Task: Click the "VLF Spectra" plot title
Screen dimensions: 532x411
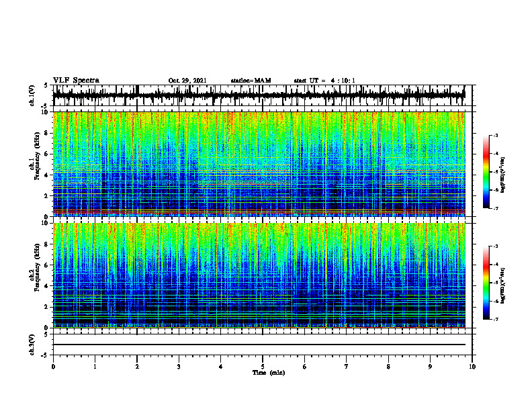Action: tap(76, 81)
